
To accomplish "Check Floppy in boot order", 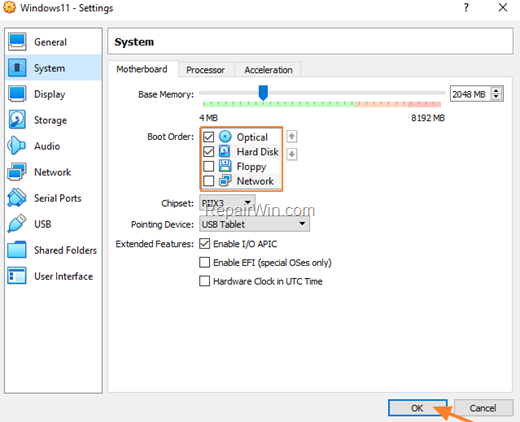I will (209, 166).
